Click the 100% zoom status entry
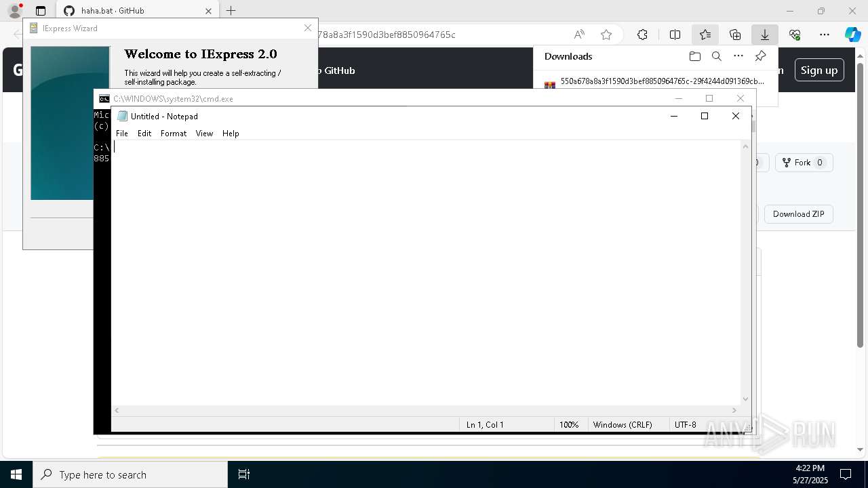868x488 pixels. point(569,425)
